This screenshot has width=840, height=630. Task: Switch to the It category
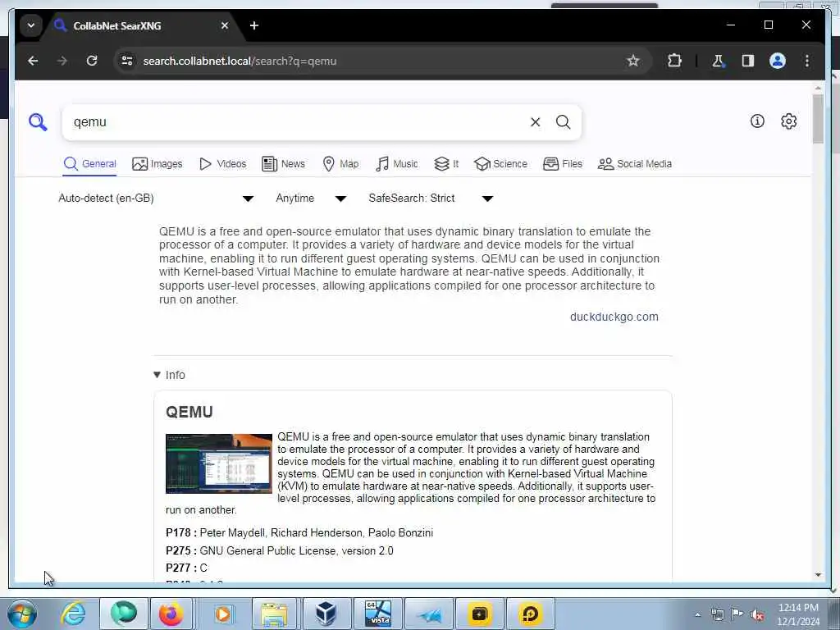[x=446, y=164]
